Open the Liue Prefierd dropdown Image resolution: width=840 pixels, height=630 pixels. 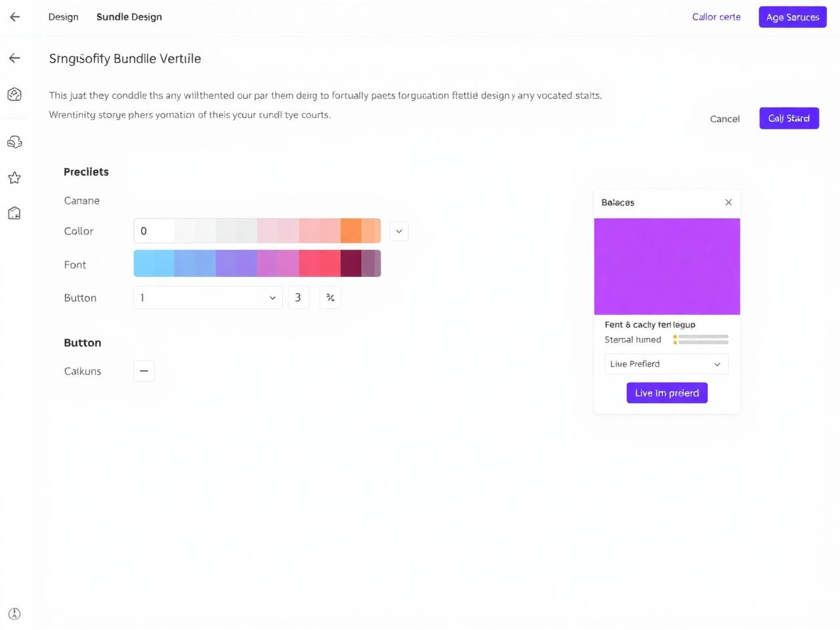tap(667, 364)
